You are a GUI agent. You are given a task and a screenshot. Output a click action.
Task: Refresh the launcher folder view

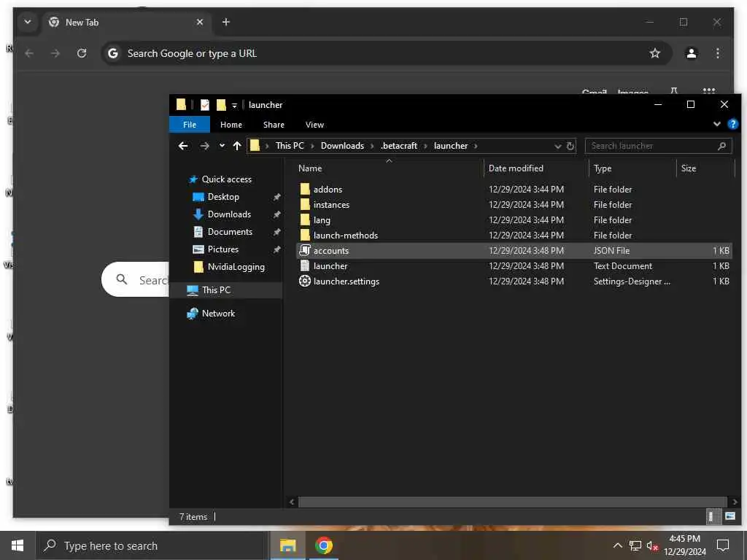[570, 146]
